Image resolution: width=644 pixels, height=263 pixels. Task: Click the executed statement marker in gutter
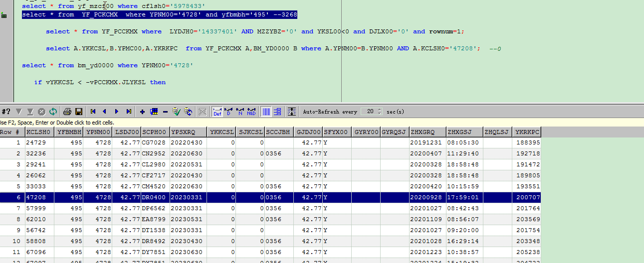pos(4,15)
